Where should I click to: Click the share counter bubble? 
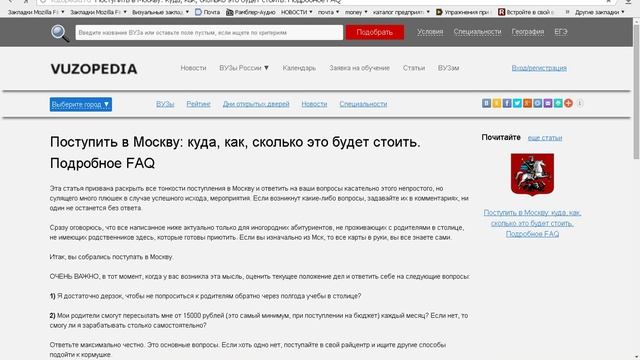579,103
